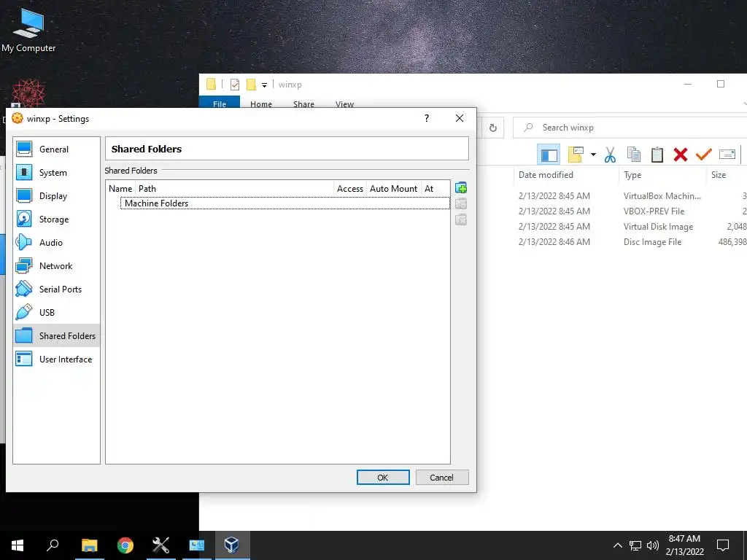Click the Explorer view options icon
Image resolution: width=747 pixels, height=560 pixels.
click(x=576, y=155)
